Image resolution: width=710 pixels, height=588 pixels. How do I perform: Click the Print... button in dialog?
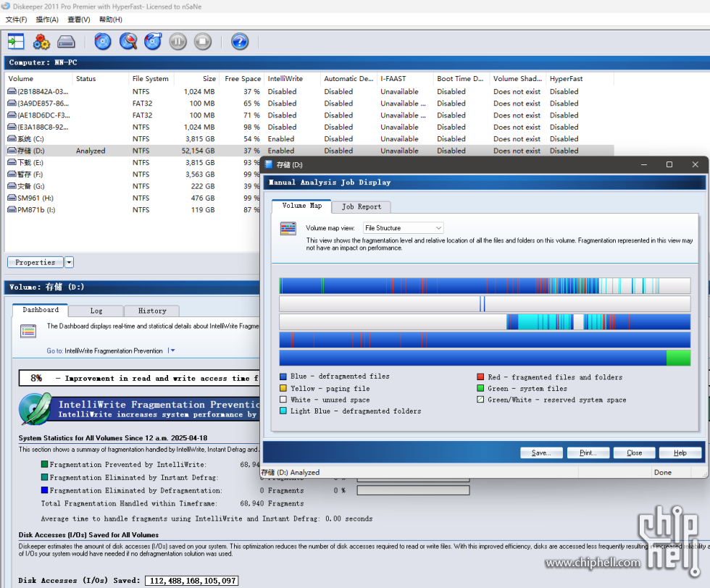coord(588,453)
